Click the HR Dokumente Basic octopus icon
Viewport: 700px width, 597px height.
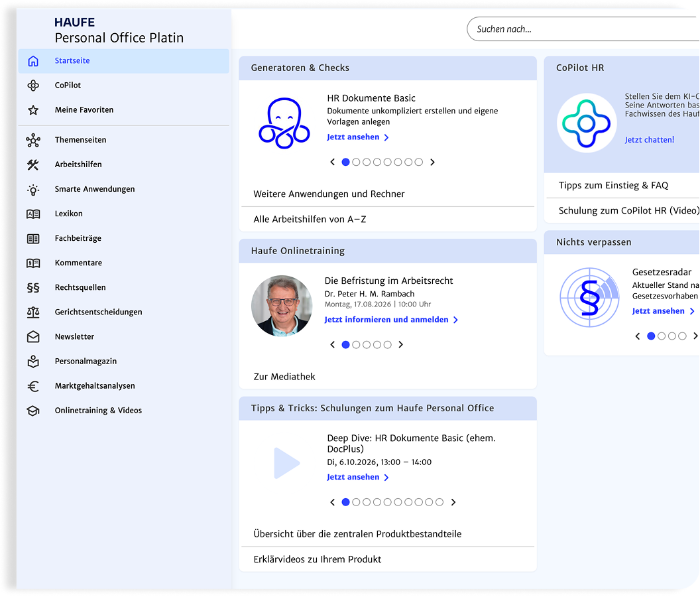(284, 123)
